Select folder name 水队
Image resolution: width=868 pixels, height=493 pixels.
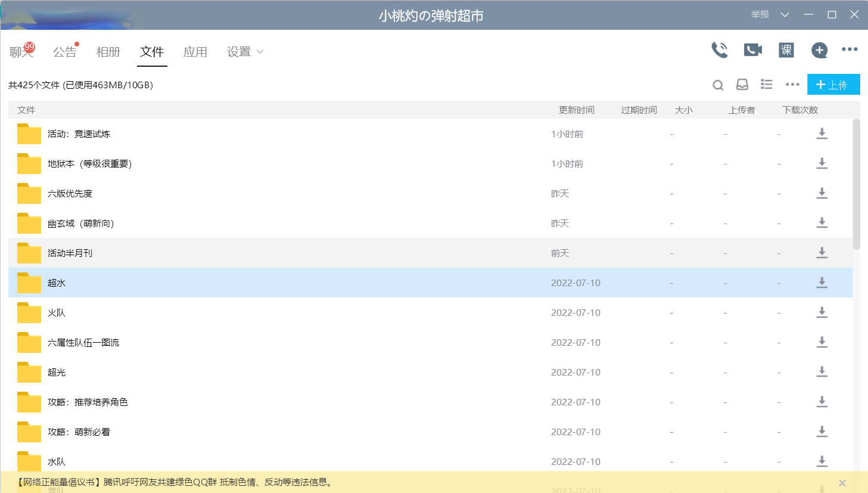pyautogui.click(x=57, y=461)
